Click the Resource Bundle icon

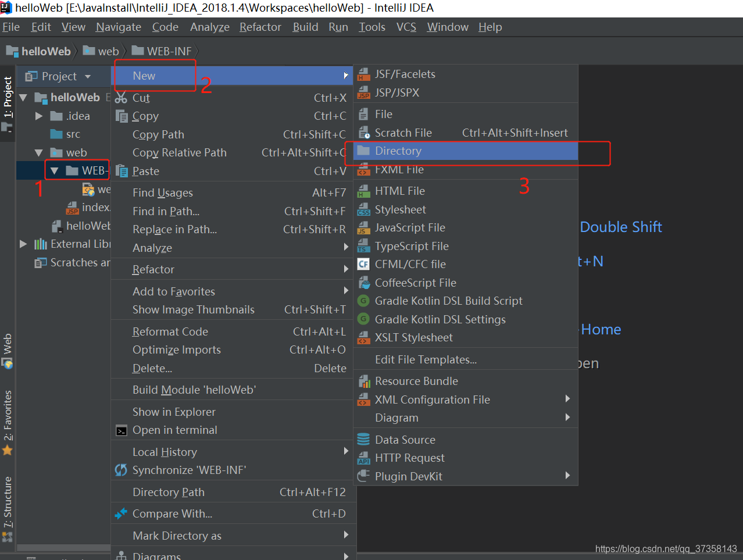pos(363,381)
